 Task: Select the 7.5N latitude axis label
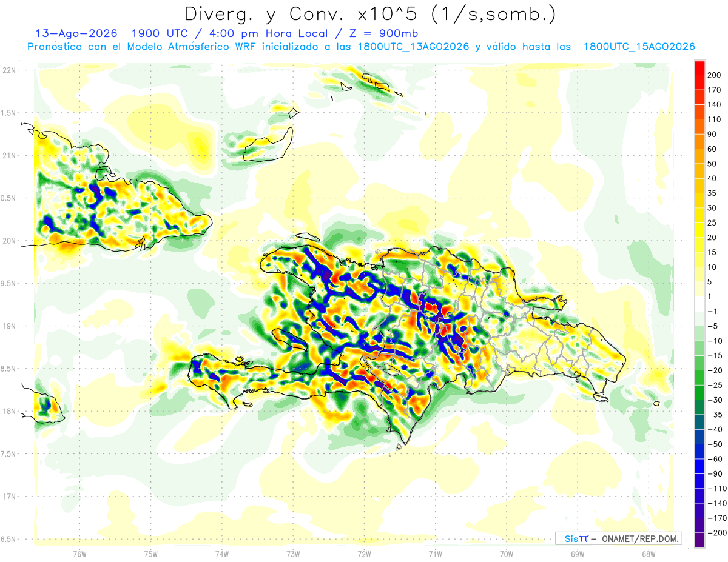9,454
